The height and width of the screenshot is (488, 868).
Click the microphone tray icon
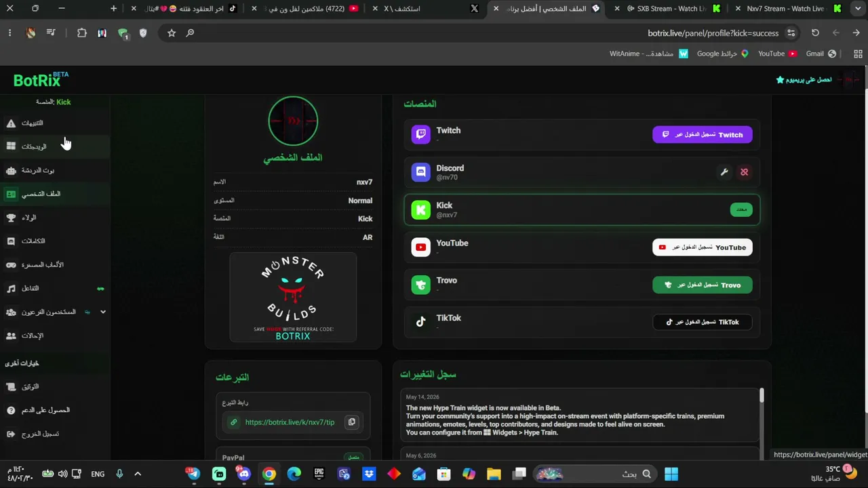pos(119,474)
